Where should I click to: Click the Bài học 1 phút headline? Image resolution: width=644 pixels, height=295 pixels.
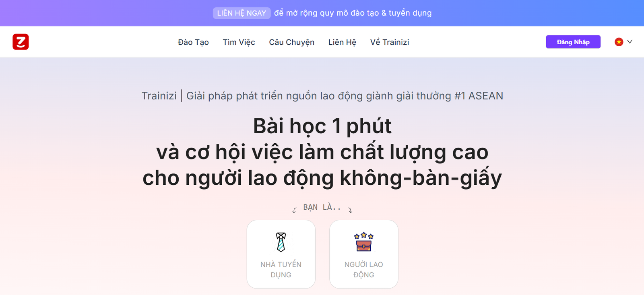click(x=322, y=126)
